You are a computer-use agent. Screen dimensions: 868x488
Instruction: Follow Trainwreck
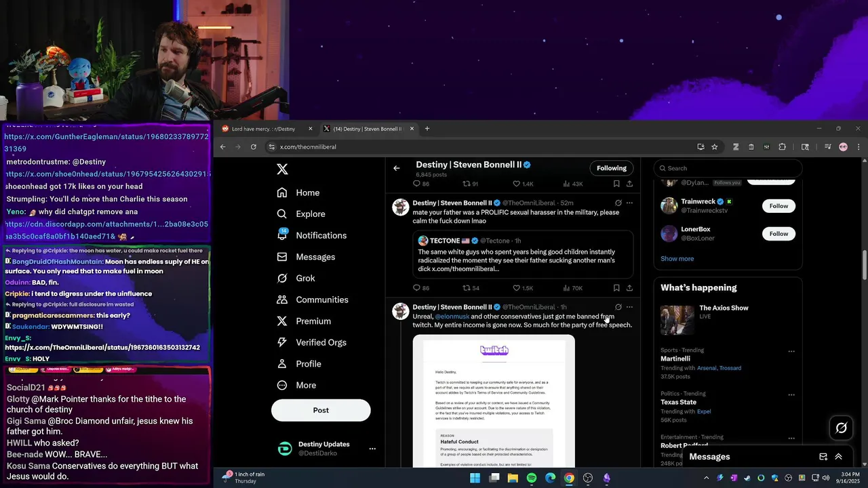[x=778, y=206]
